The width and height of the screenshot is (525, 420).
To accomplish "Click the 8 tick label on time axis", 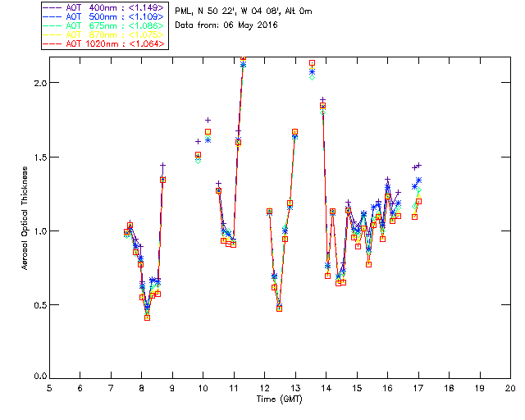I will tap(141, 387).
